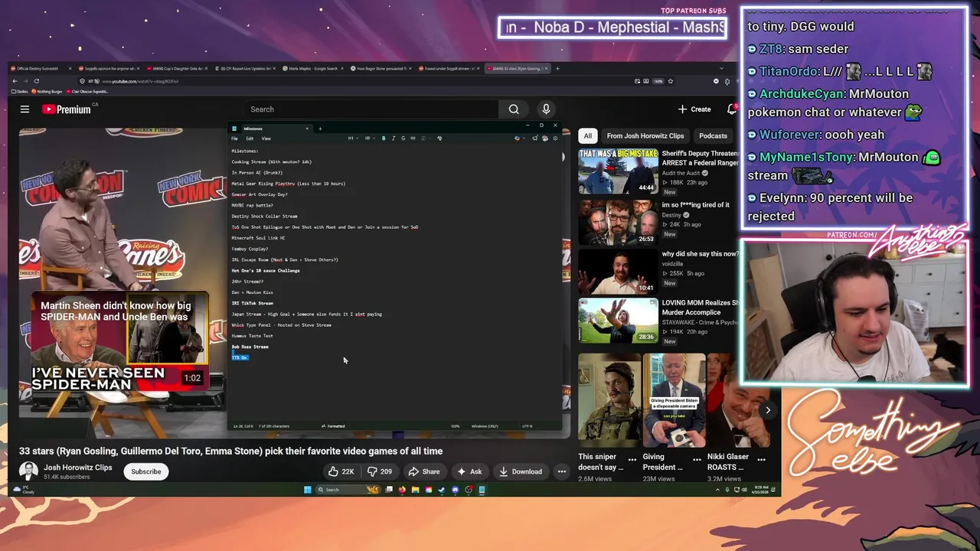The width and height of the screenshot is (980, 551).
Task: Open the YouTube hamburger guide menu
Action: (24, 109)
